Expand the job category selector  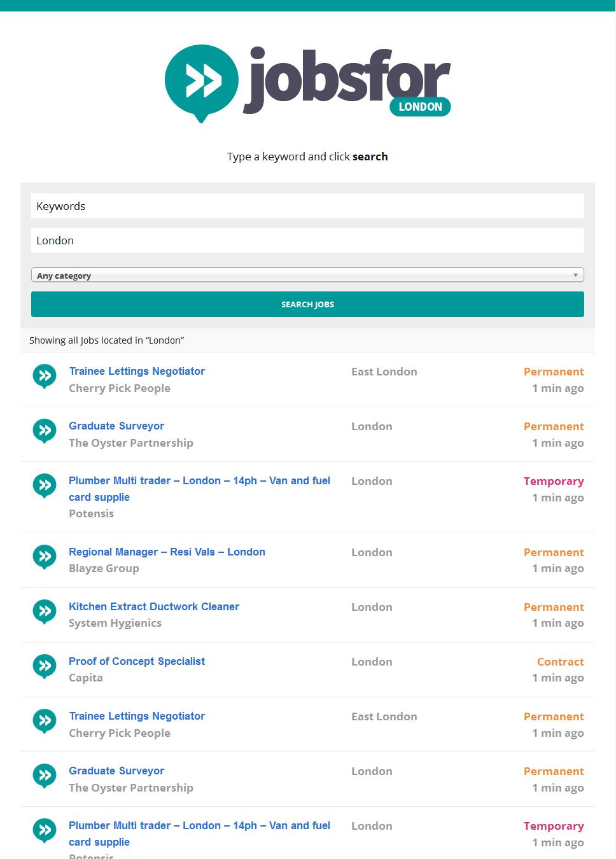tap(307, 274)
